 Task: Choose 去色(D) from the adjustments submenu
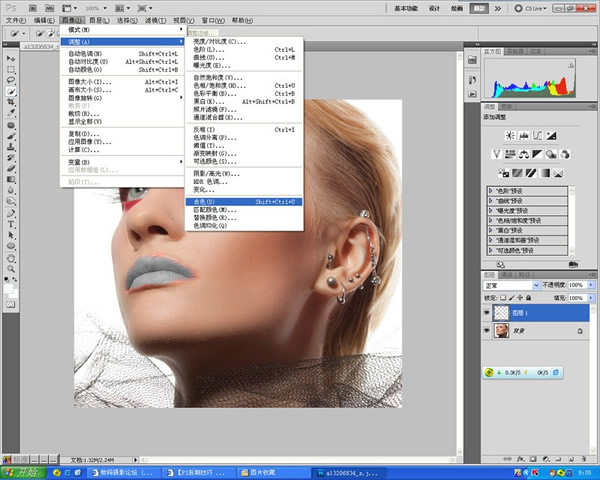[244, 202]
